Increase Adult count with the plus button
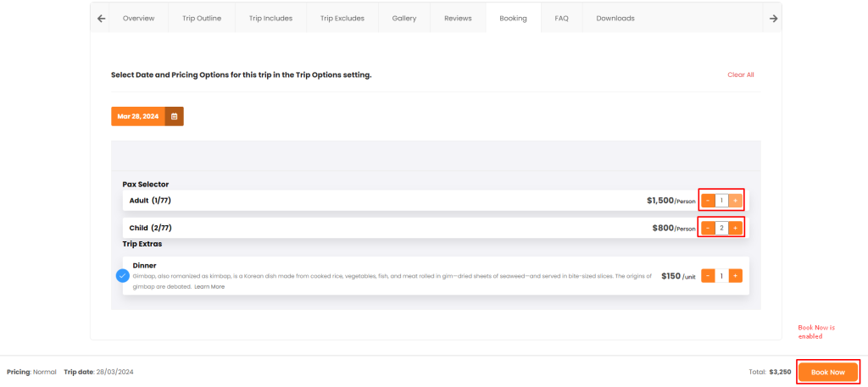 735,201
